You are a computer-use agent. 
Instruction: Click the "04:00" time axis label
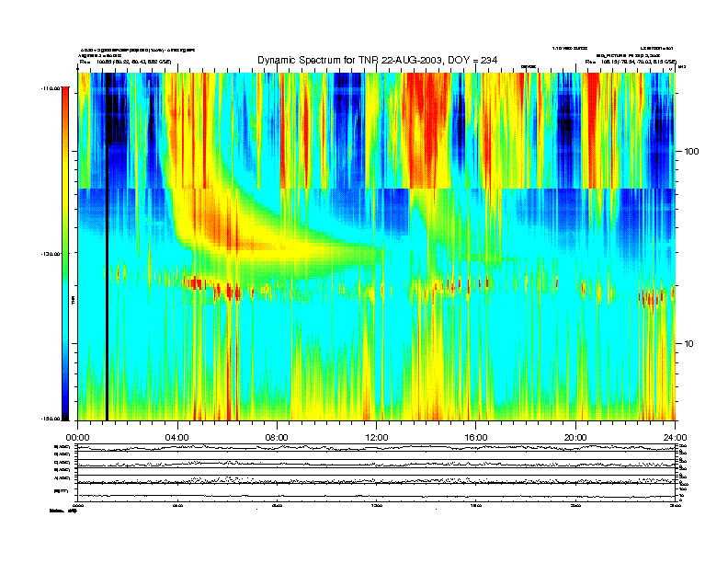coord(177,438)
